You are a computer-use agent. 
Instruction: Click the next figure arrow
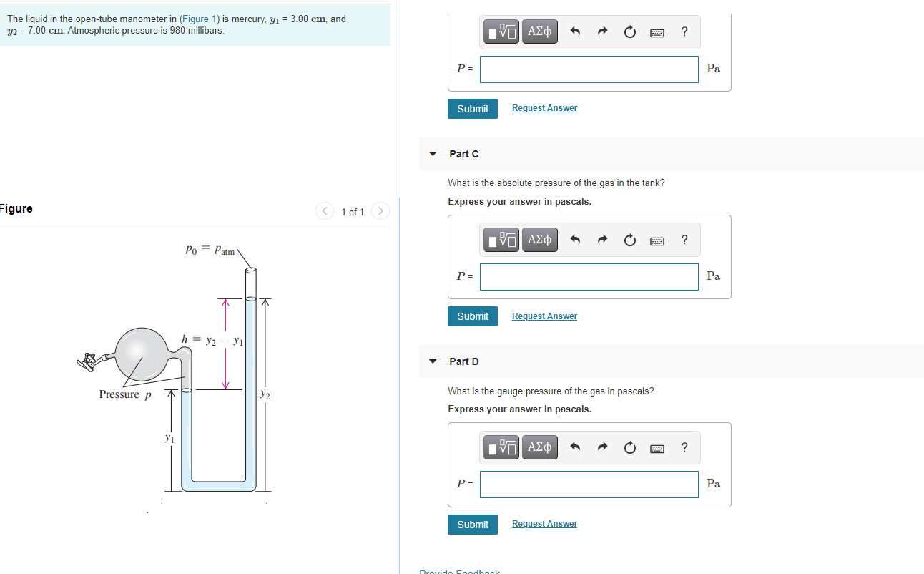[380, 210]
